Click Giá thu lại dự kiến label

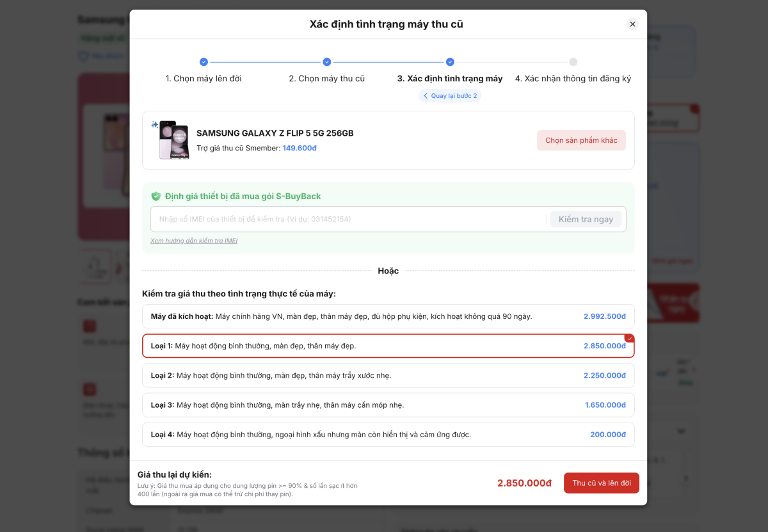pyautogui.click(x=175, y=474)
